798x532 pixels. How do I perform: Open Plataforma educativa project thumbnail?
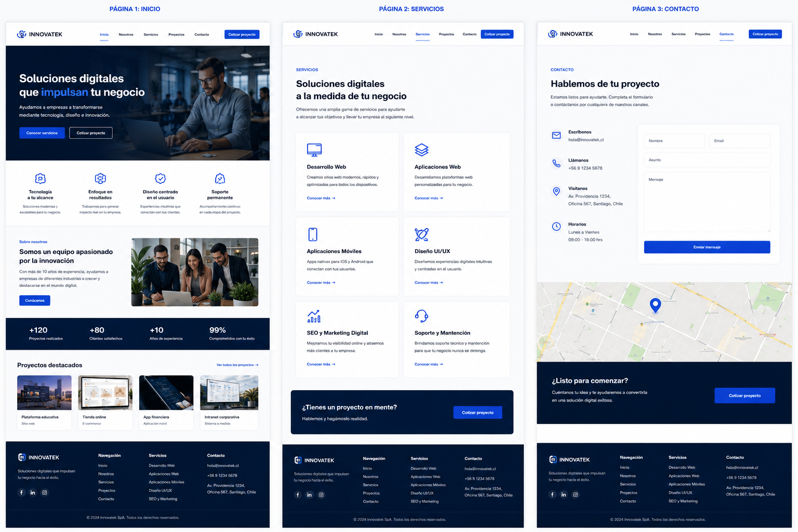(44, 393)
